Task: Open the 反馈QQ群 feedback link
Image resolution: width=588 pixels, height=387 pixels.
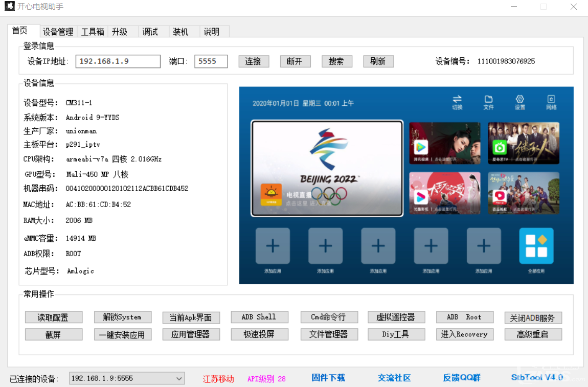Action: coord(462,378)
